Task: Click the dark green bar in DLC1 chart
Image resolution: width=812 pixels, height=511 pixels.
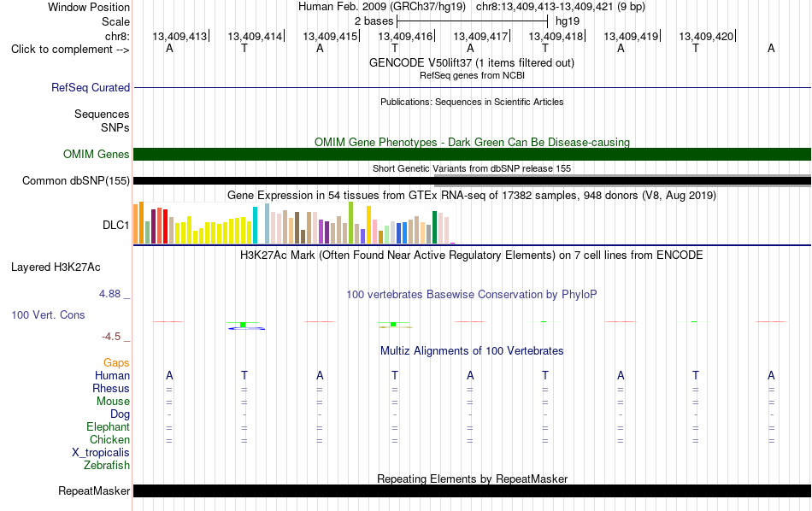Action: pos(434,227)
